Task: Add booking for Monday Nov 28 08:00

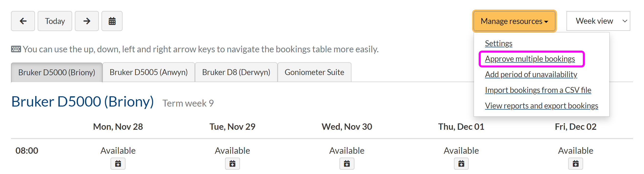Action: point(118,164)
